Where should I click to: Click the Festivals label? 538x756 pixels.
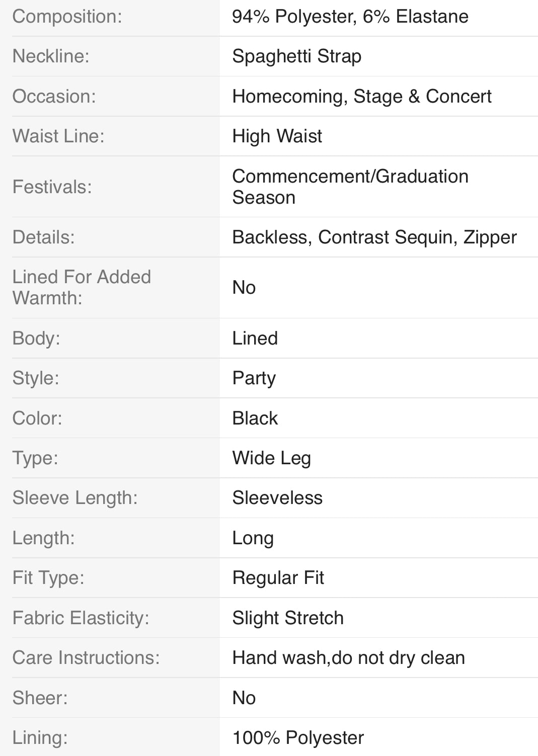tap(52, 187)
